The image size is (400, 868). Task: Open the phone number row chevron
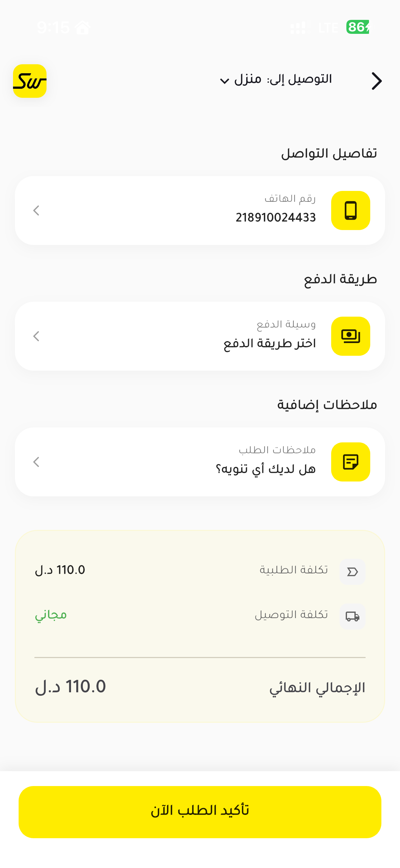(36, 210)
